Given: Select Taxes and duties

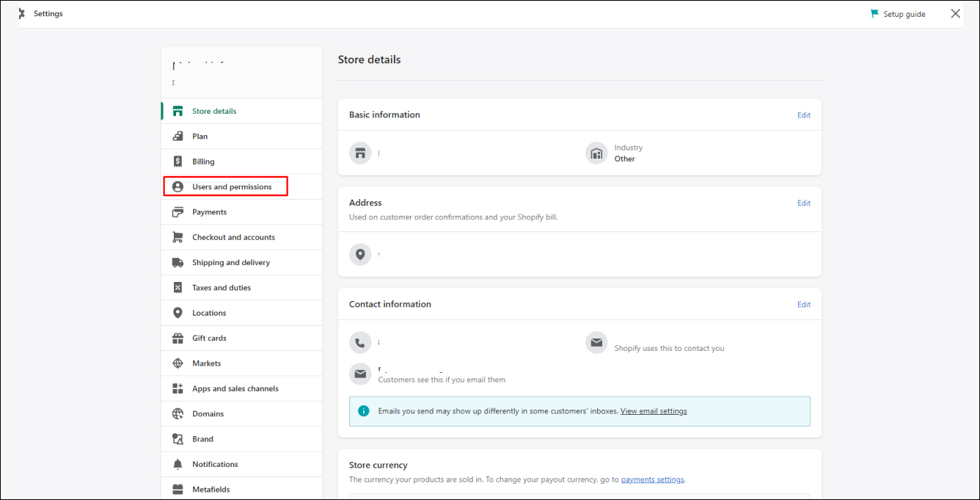Looking at the screenshot, I should pos(241,288).
